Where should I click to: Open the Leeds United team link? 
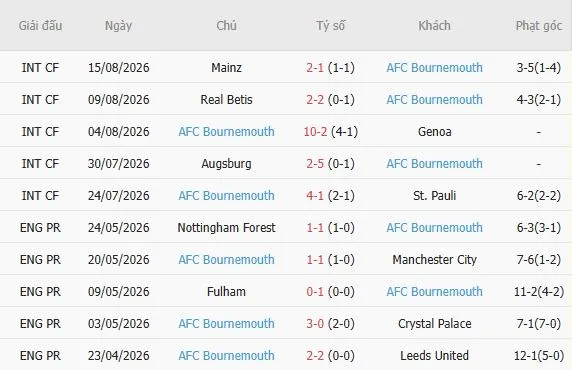434,355
